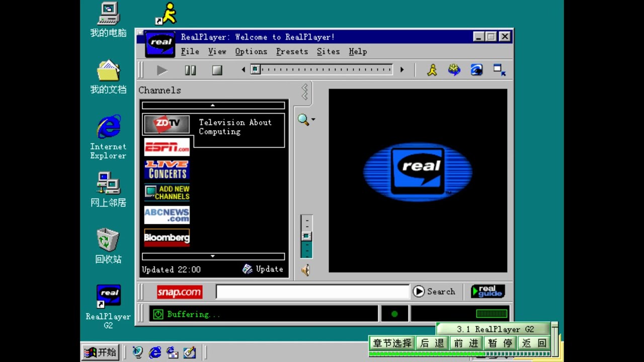Image resolution: width=644 pixels, height=362 pixels.
Task: Click the 我的电脑 desktop icon
Action: click(108, 20)
